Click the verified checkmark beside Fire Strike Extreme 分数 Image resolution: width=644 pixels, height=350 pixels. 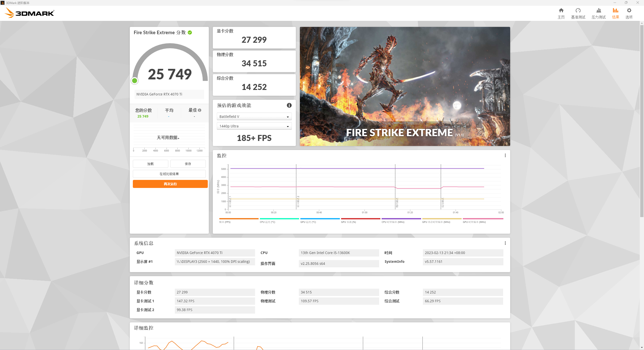190,32
